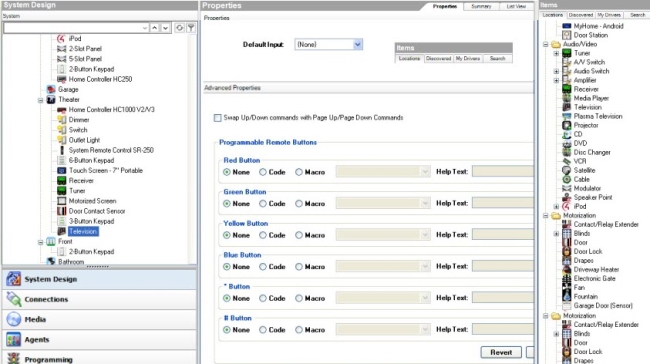The width and height of the screenshot is (650, 364).
Task: Click the iPod icon in System tree
Action: tap(61, 39)
